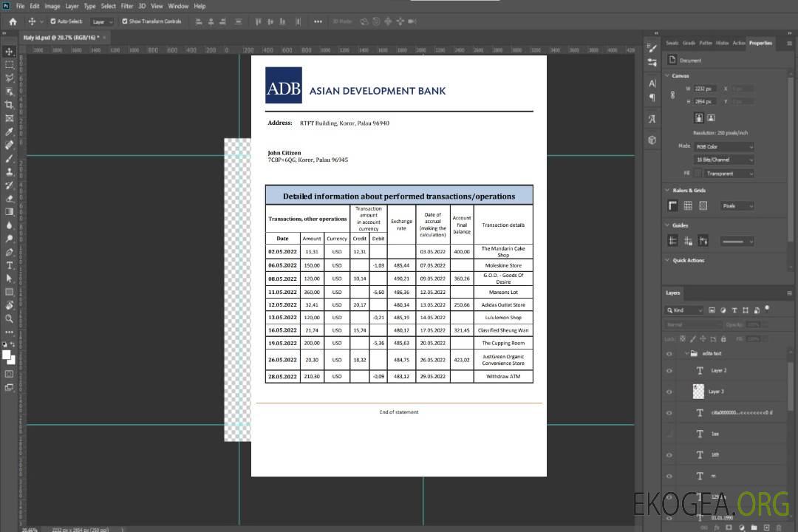
Task: Filter layers by type layers icon
Action: (x=734, y=310)
